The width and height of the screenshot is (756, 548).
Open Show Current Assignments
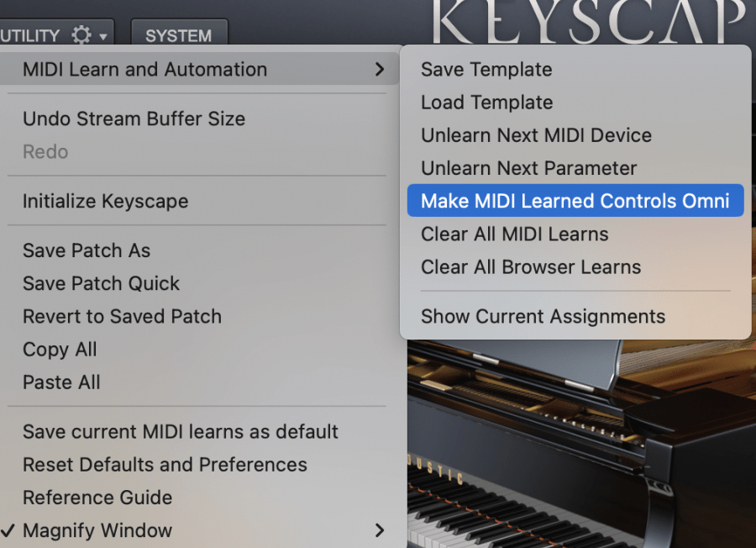543,316
